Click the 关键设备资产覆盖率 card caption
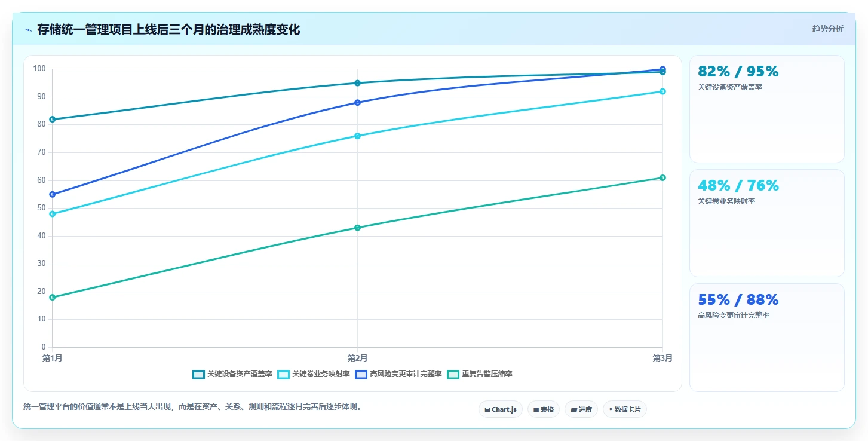The width and height of the screenshot is (868, 441). point(730,87)
